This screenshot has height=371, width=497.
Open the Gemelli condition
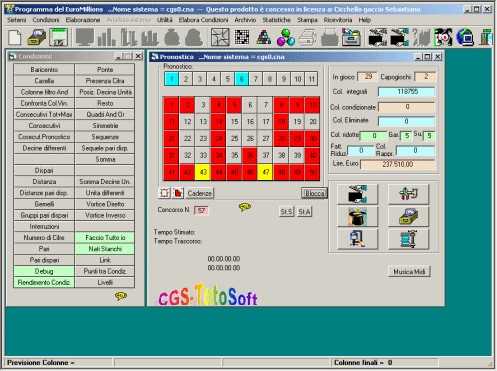[44, 204]
